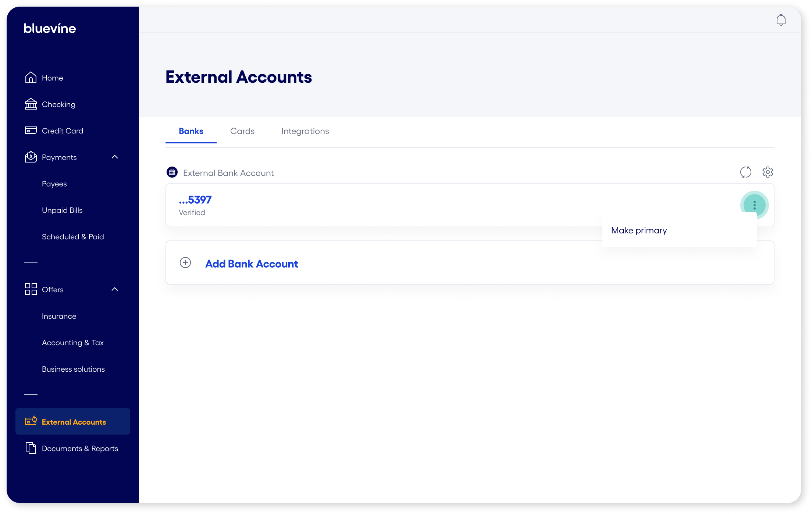Screen dimensions: 812x514
Task: Select Make primary from the menu
Action: pos(639,230)
